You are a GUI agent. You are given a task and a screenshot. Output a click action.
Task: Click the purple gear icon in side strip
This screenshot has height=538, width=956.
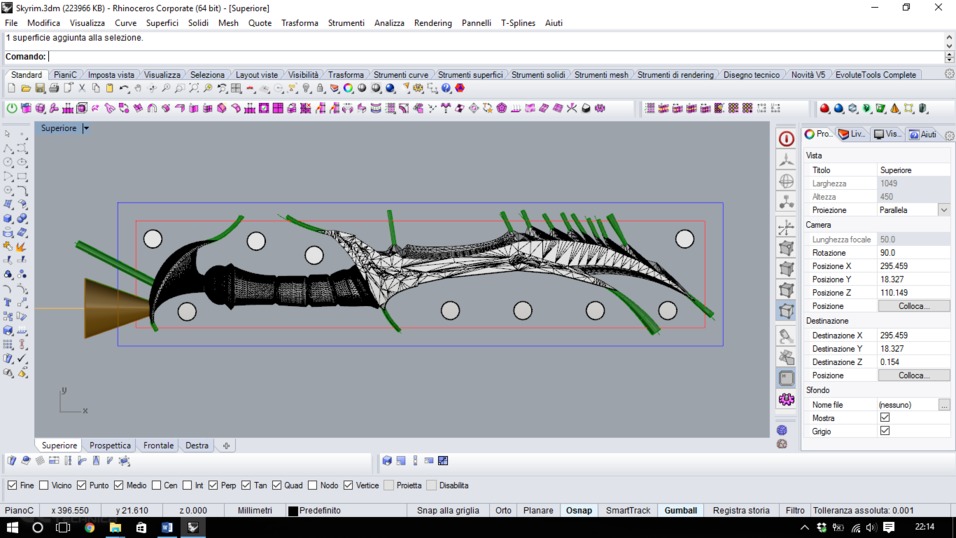(787, 400)
